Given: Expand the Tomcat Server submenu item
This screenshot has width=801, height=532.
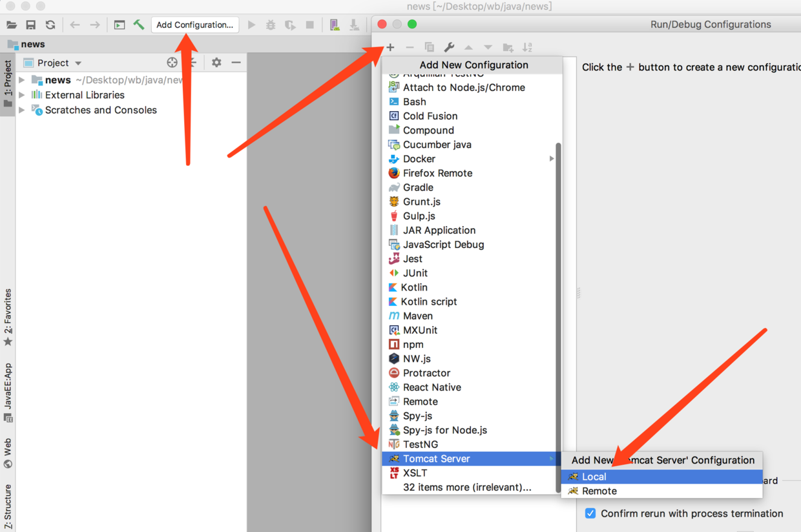Looking at the screenshot, I should 472,458.
